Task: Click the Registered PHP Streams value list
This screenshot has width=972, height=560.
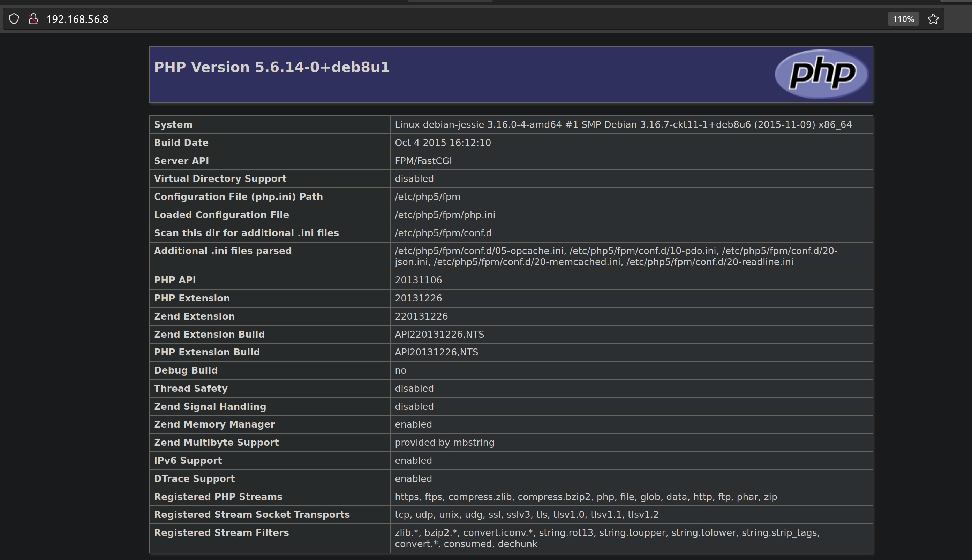Action: point(586,497)
